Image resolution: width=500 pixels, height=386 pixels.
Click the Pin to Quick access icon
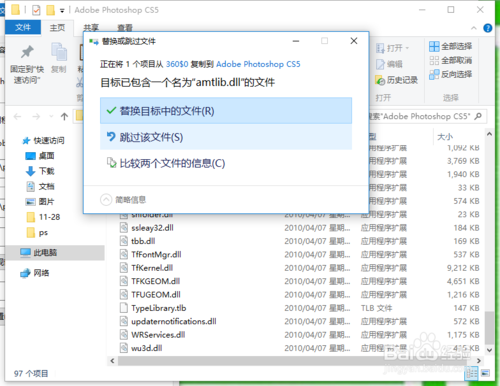click(27, 52)
